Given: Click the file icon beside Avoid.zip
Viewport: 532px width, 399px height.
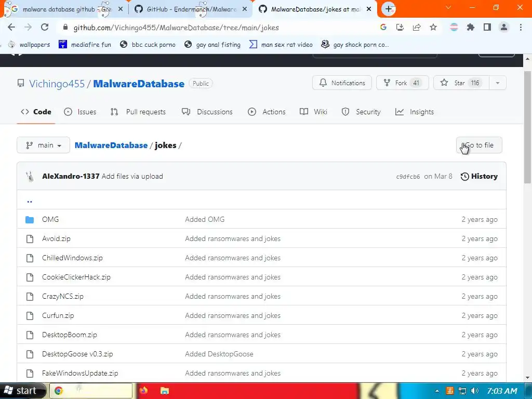Looking at the screenshot, I should tap(30, 239).
